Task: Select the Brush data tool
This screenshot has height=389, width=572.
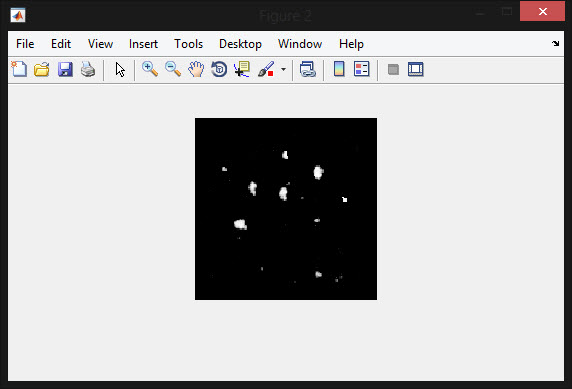Action: point(266,69)
